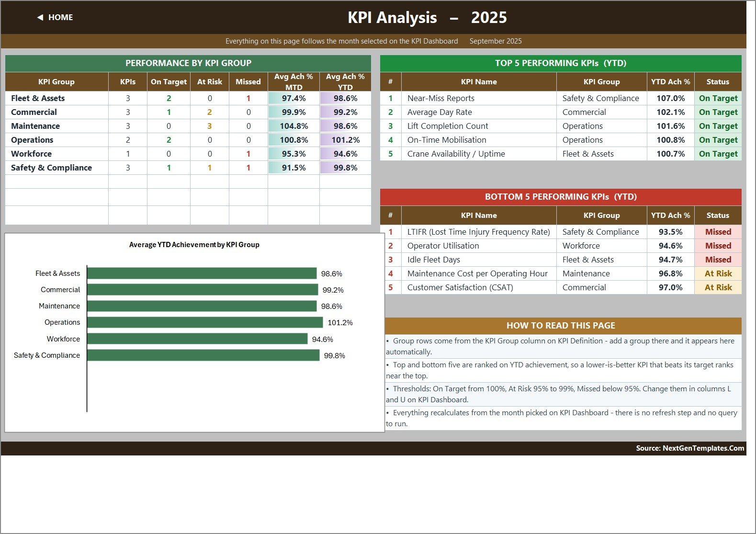Click Missed status for Operator Utilisation

718,246
